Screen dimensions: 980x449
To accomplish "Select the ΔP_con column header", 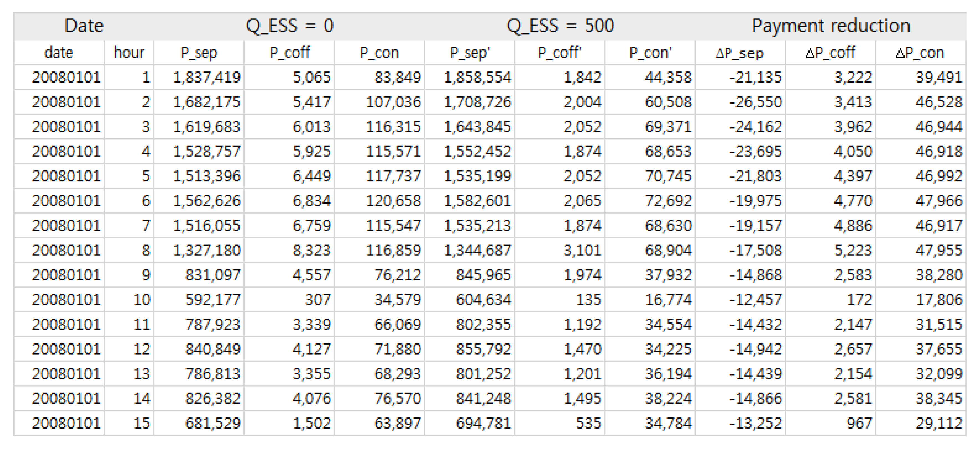I will pyautogui.click(x=920, y=52).
